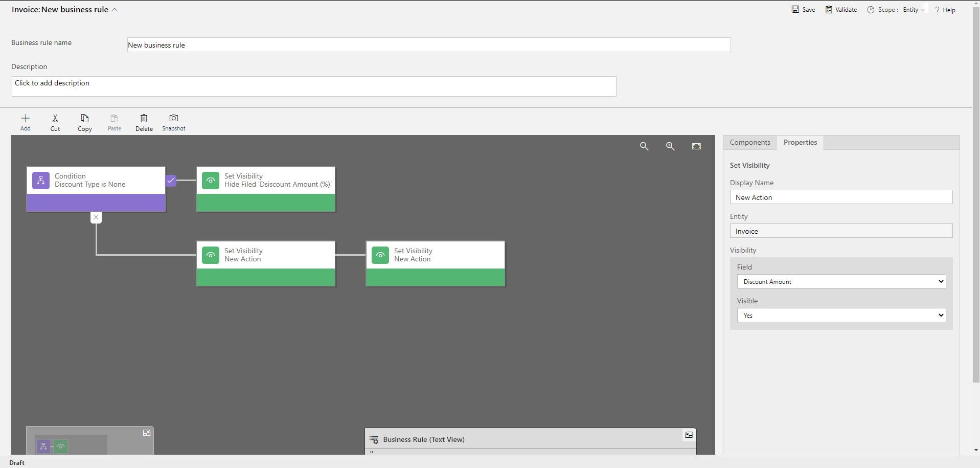Image resolution: width=980 pixels, height=468 pixels.
Task: Add a new component to the rule
Action: (x=25, y=122)
